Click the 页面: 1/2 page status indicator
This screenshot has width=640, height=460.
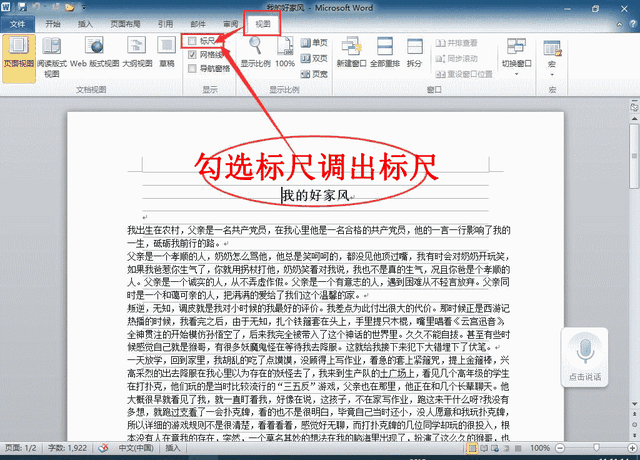point(20,448)
